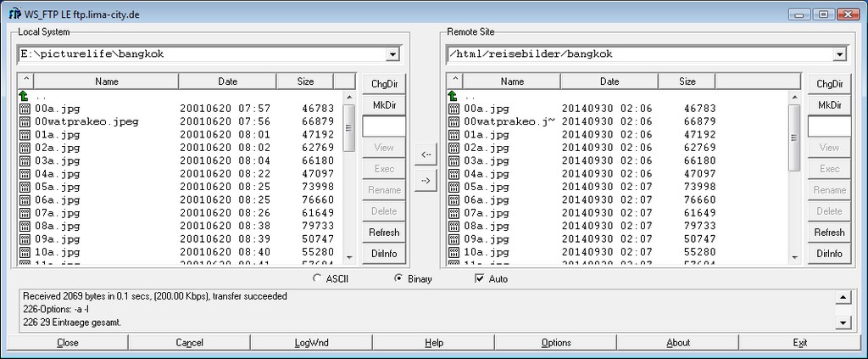This screenshot has height=359, width=868.
Task: Select Binary transfer mode
Action: 398,278
